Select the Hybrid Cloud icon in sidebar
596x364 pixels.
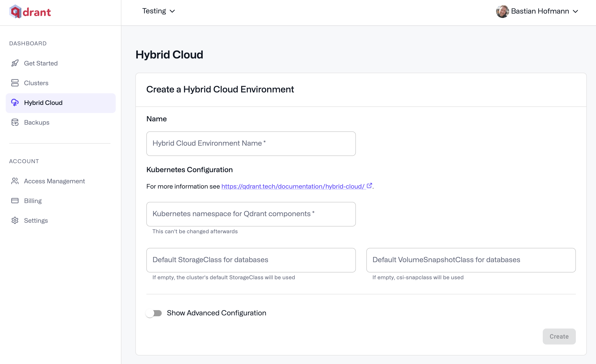pyautogui.click(x=15, y=103)
